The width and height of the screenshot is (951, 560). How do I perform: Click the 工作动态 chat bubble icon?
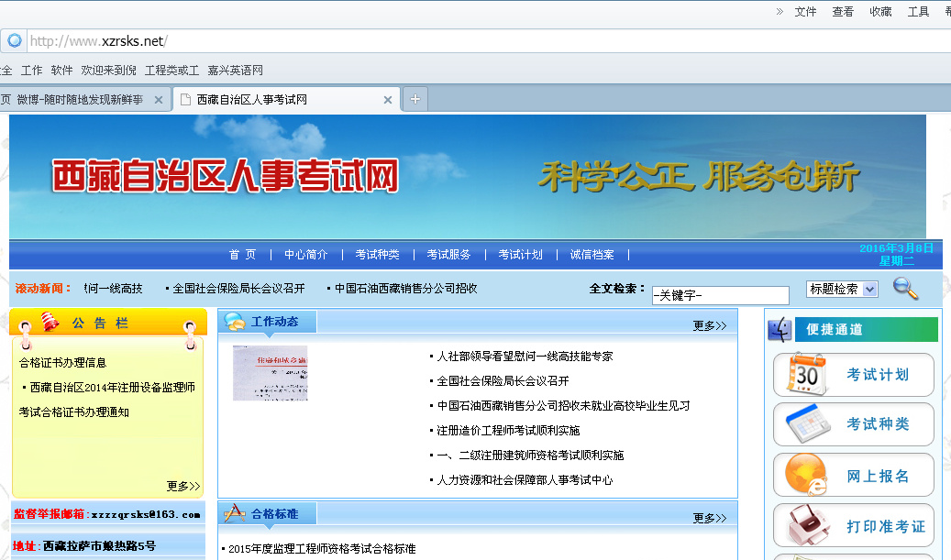[234, 321]
